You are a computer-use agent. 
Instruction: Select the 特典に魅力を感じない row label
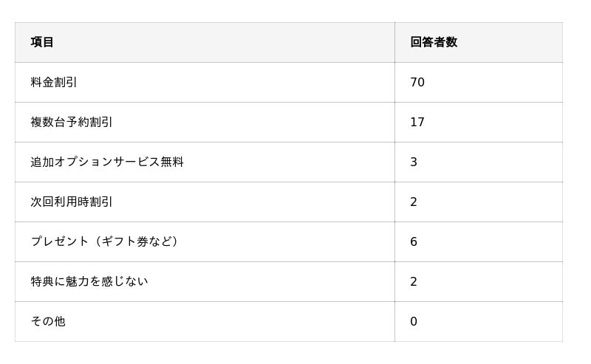(89, 281)
